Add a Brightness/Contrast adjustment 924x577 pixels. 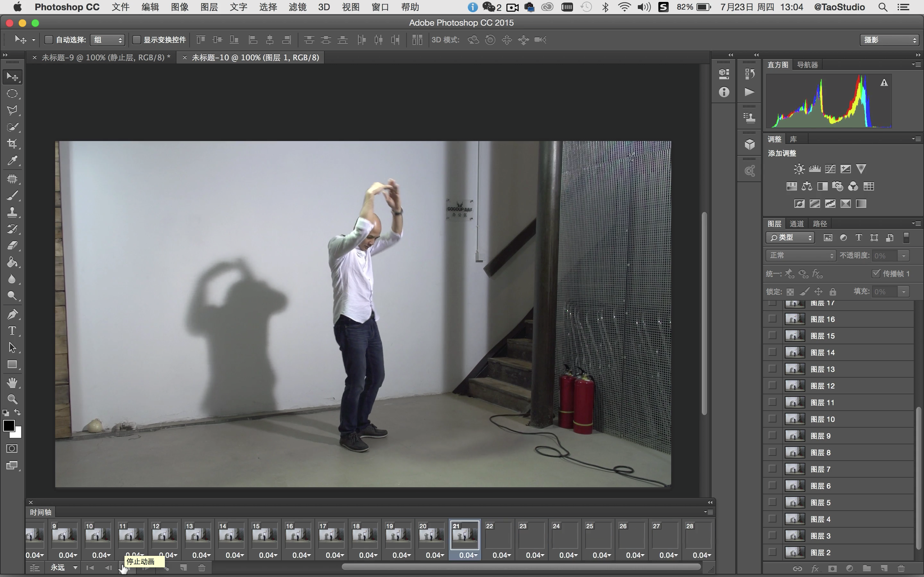(799, 169)
